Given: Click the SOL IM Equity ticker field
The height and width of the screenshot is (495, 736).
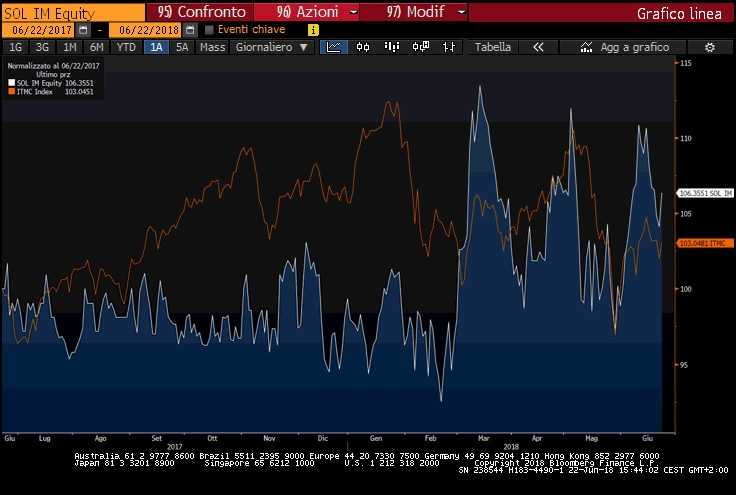Looking at the screenshot, I should [74, 13].
